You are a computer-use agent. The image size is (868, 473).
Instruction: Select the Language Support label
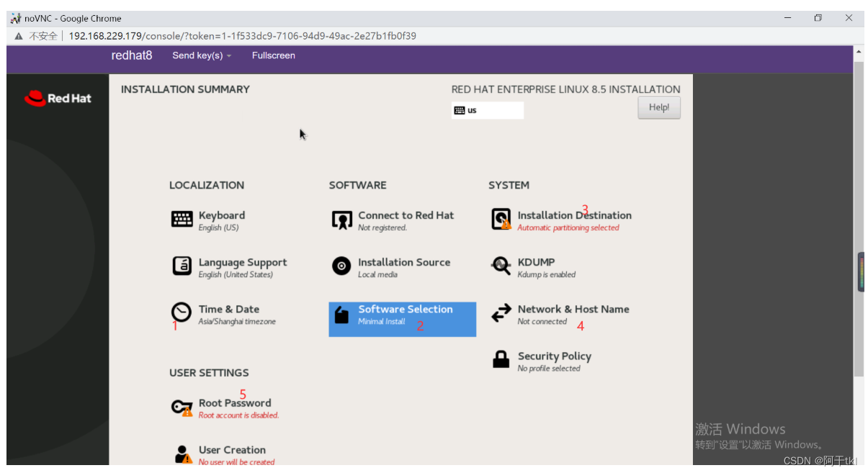point(243,263)
